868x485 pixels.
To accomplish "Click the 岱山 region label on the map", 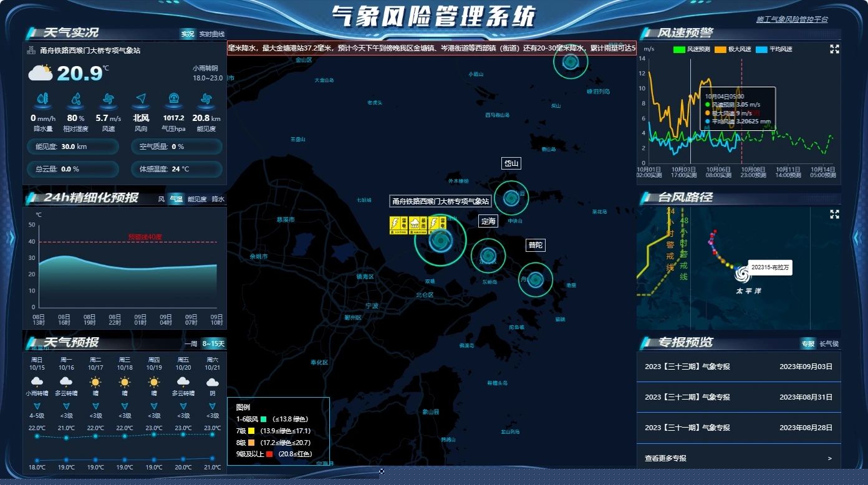I will coord(510,163).
